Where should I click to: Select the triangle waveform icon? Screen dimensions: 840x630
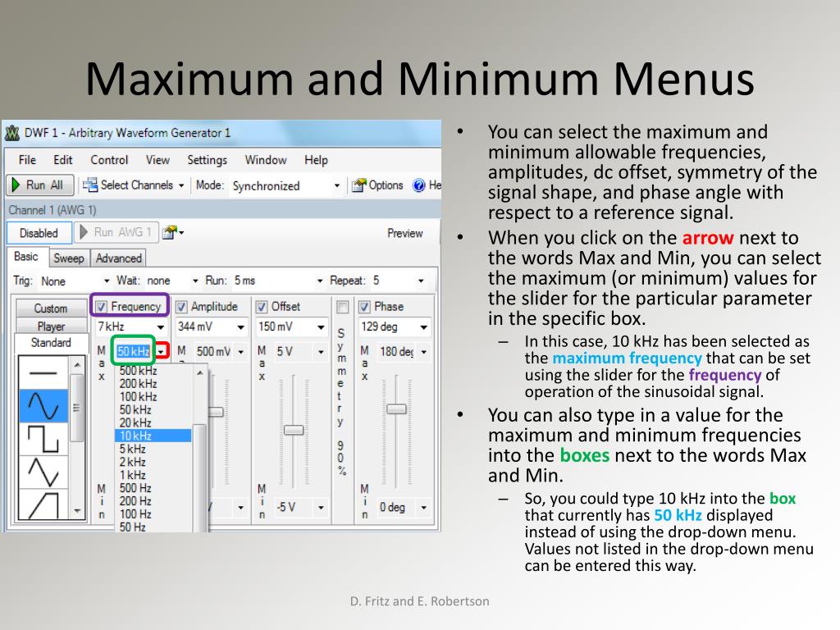[x=43, y=472]
